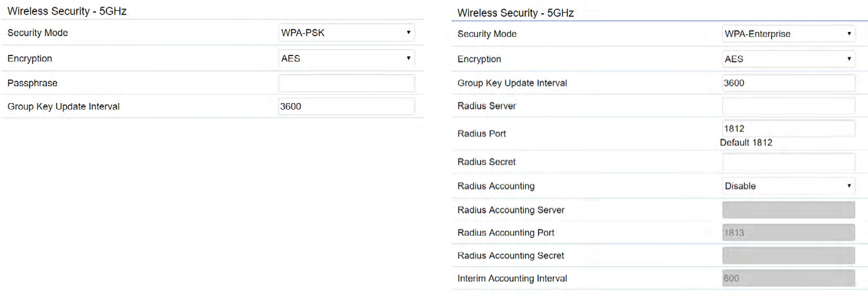The width and height of the screenshot is (868, 296).
Task: Open the WPA-PSK Security Mode dropdown
Action: (347, 33)
